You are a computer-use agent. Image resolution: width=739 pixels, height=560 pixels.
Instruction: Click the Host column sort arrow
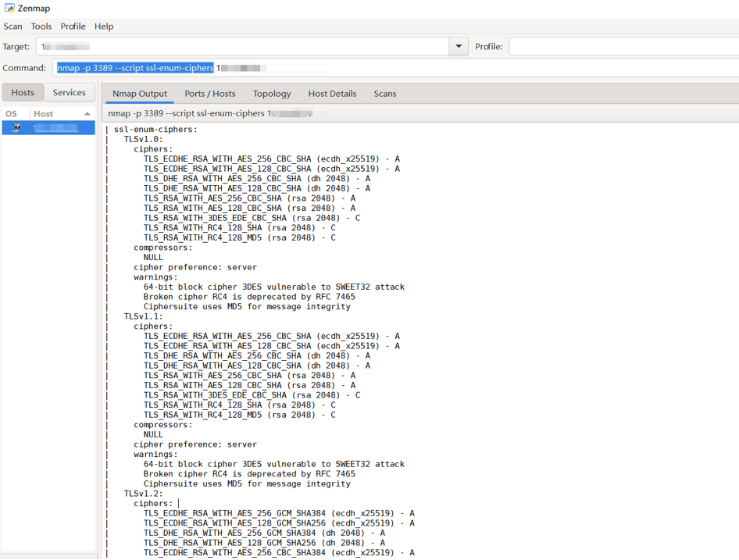[x=87, y=113]
